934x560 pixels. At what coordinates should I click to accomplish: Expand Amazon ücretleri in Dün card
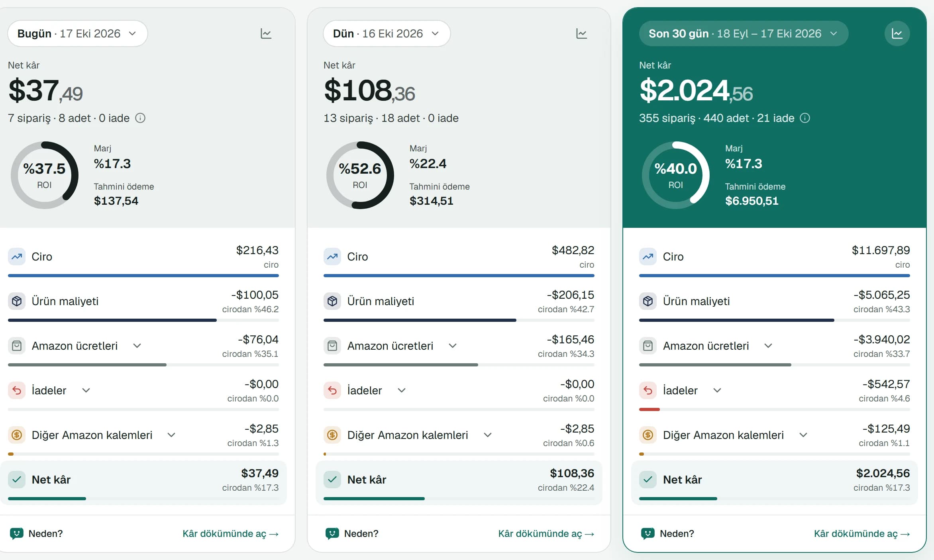tap(453, 346)
